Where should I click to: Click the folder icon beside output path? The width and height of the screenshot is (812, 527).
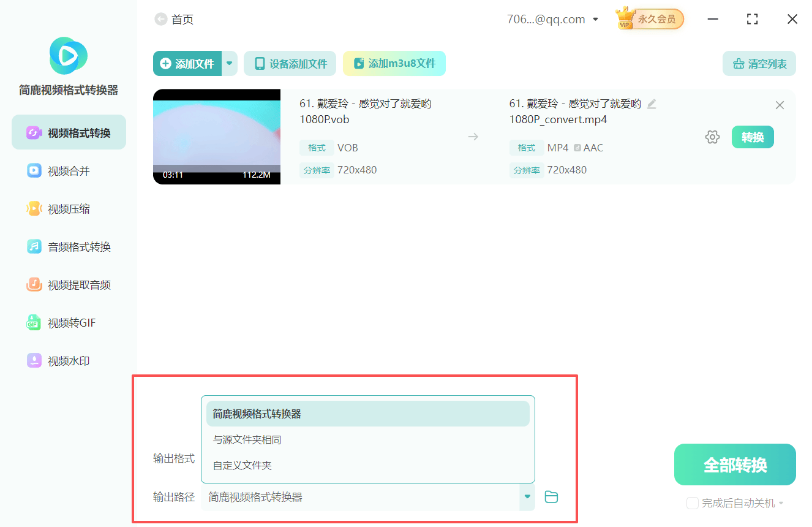[x=551, y=497]
